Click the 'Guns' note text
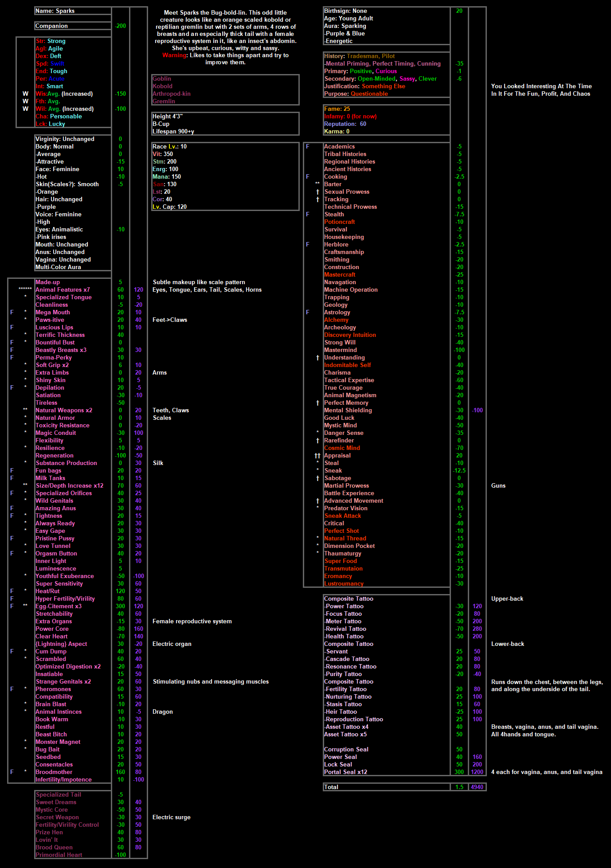 [498, 485]
